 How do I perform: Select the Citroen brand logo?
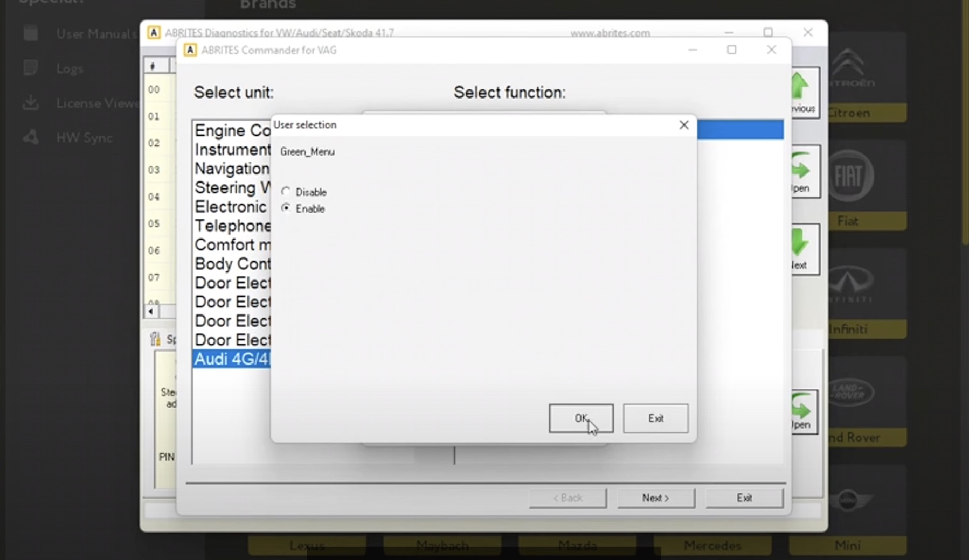pyautogui.click(x=852, y=67)
